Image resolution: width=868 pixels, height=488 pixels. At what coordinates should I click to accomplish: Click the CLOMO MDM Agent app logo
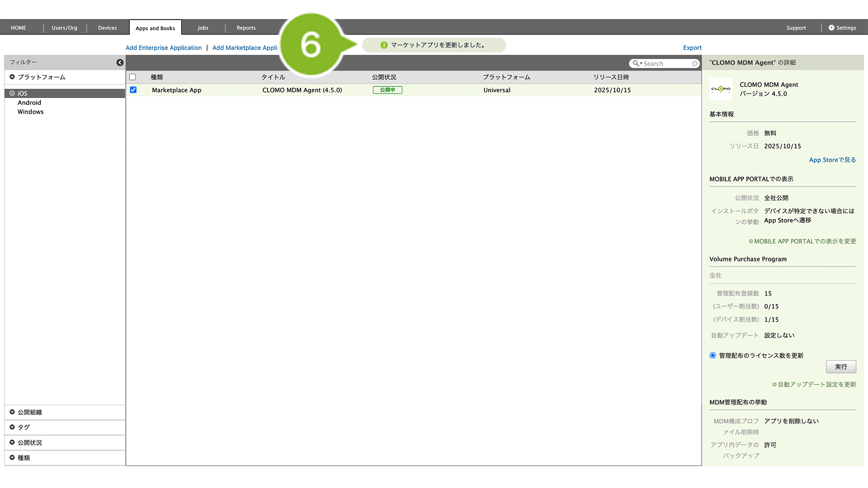pos(721,89)
